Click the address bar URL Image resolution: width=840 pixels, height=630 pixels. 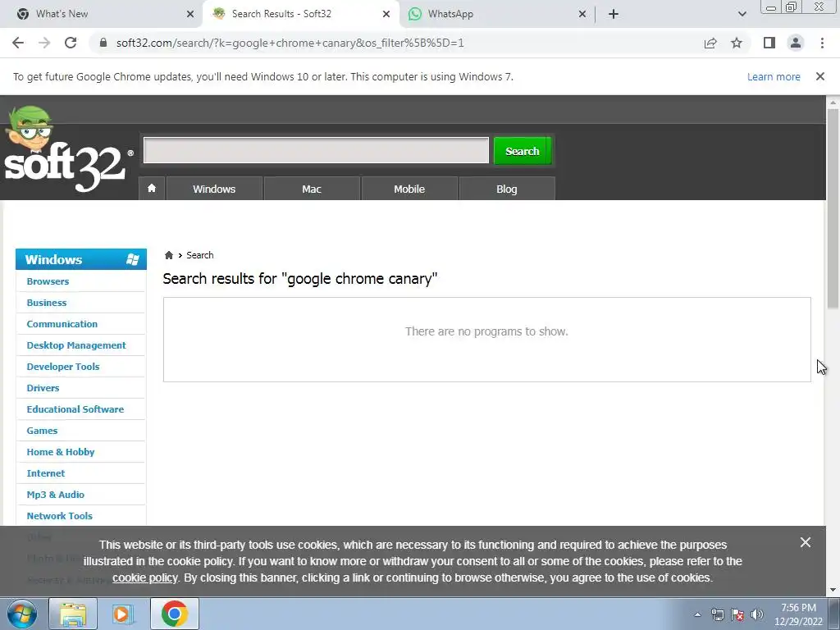click(x=290, y=43)
